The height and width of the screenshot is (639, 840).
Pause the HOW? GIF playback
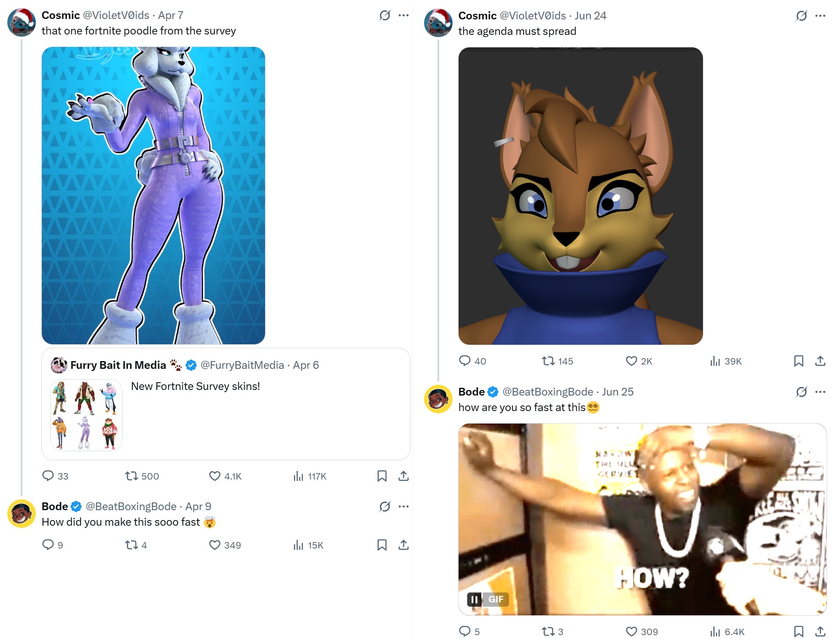[x=475, y=599]
